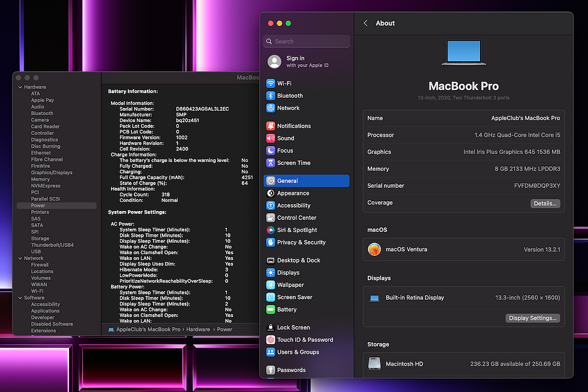The width and height of the screenshot is (588, 392).
Task: Click serial number FVFDM0DQP3XY
Action: 536,186
